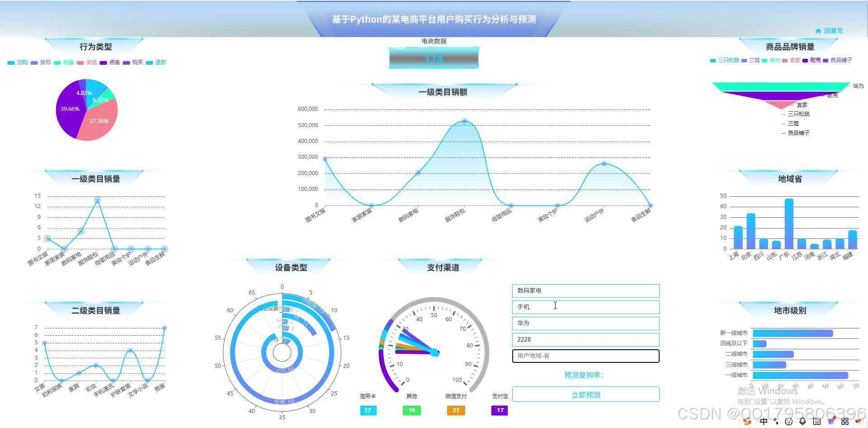Click the microphone voice input icon
868x428 pixels.
pyautogui.click(x=802, y=421)
